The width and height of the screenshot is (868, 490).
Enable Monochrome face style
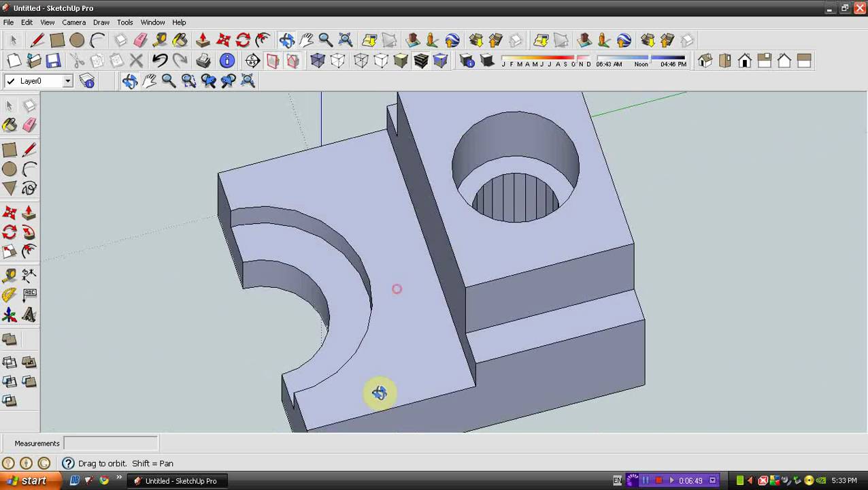point(440,61)
